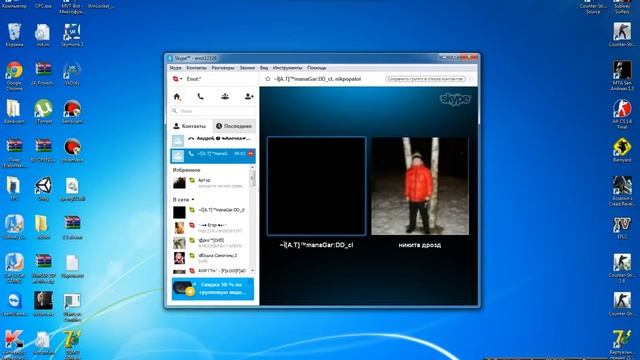Open the call phones dial pad icon
Screen dimensions: 640x360
click(x=200, y=97)
